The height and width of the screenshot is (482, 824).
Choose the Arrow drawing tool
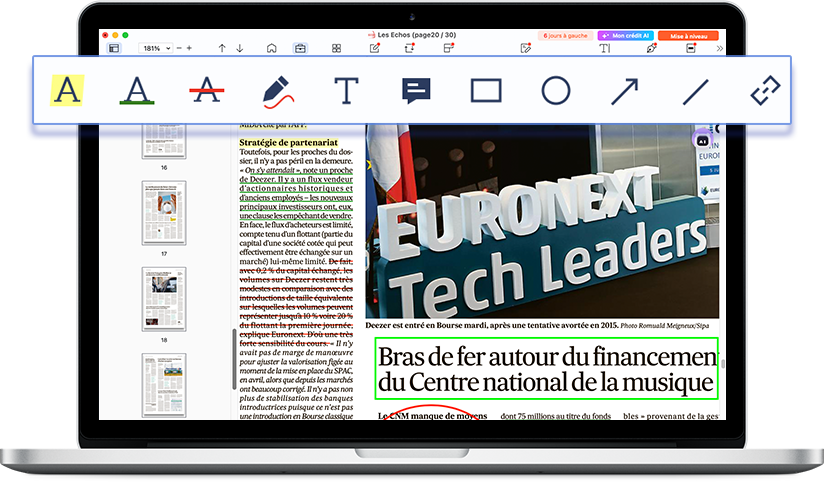[625, 91]
